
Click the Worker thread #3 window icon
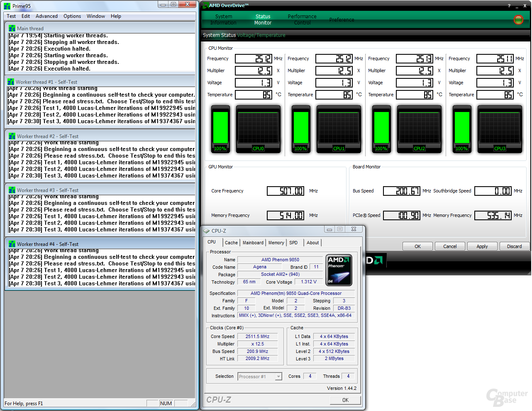pyautogui.click(x=12, y=190)
